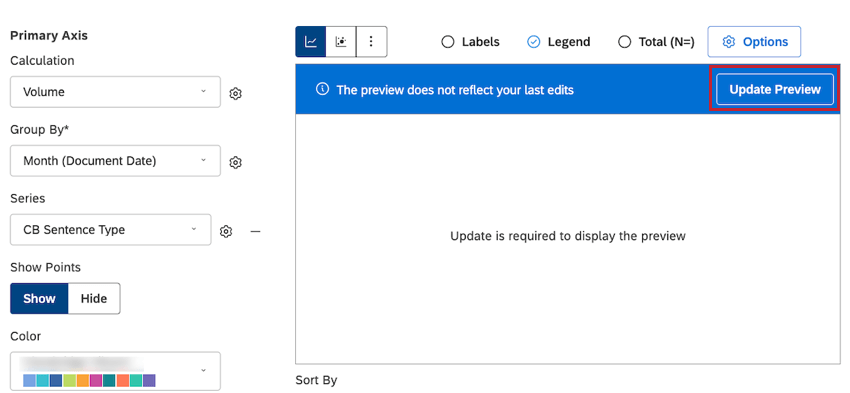The image size is (850, 393).
Task: Click the info icon in the blue banner
Action: 322,89
